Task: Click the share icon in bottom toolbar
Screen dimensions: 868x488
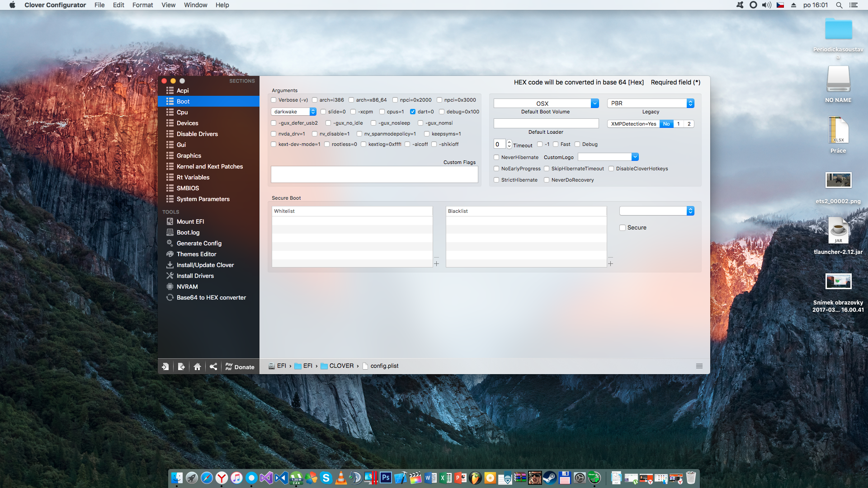Action: click(x=213, y=366)
